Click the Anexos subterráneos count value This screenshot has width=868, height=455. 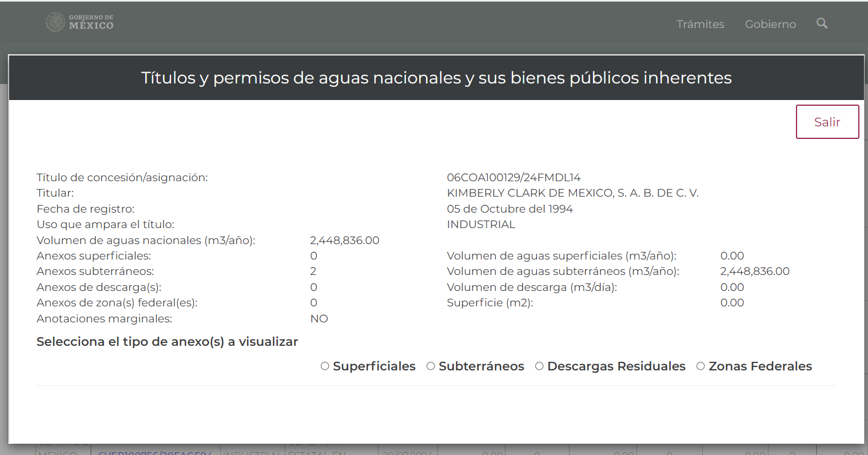tap(313, 272)
